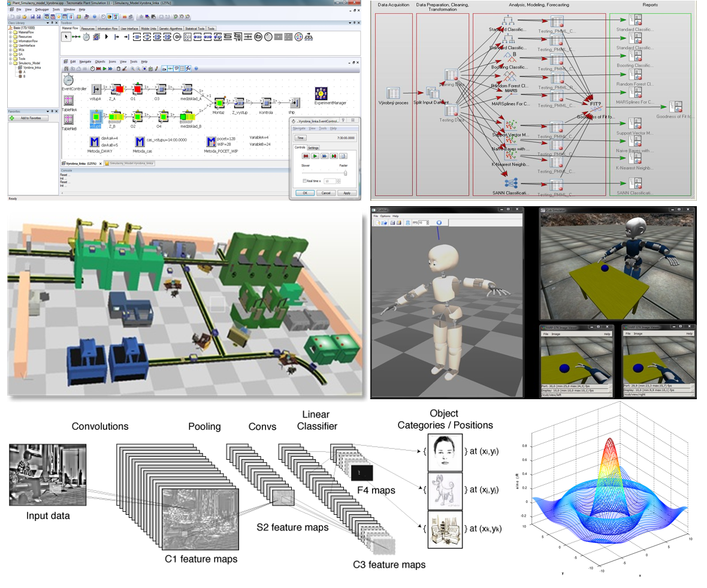Select the MARSplines model node

pos(511,92)
